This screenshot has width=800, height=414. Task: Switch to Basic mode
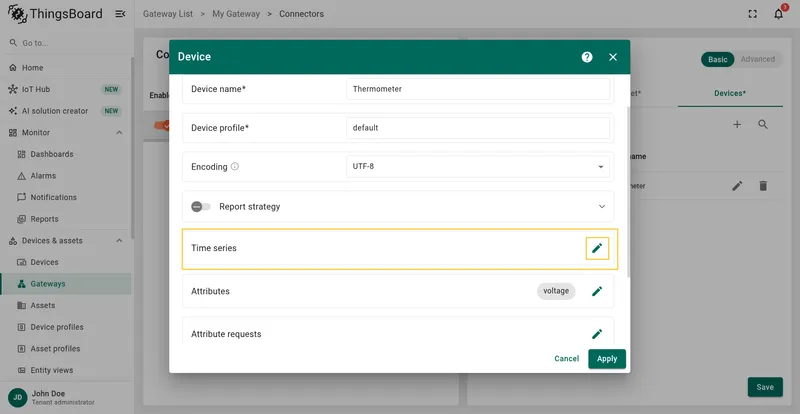(717, 59)
